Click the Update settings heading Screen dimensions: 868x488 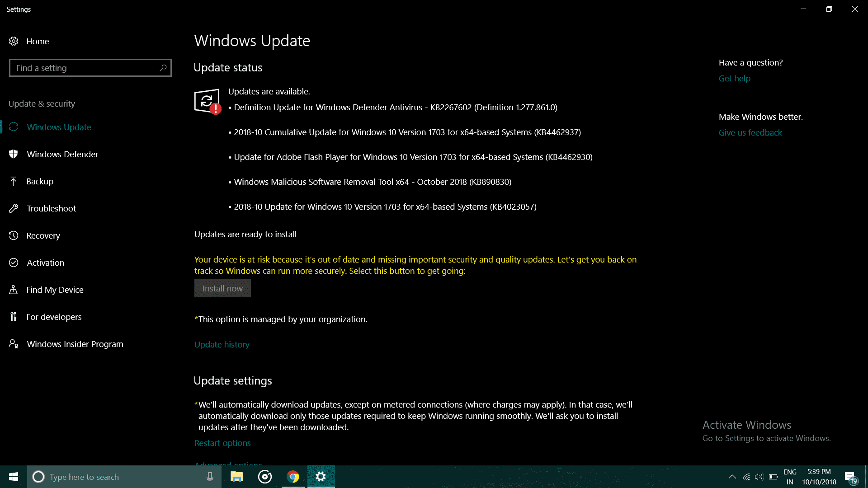click(233, 380)
